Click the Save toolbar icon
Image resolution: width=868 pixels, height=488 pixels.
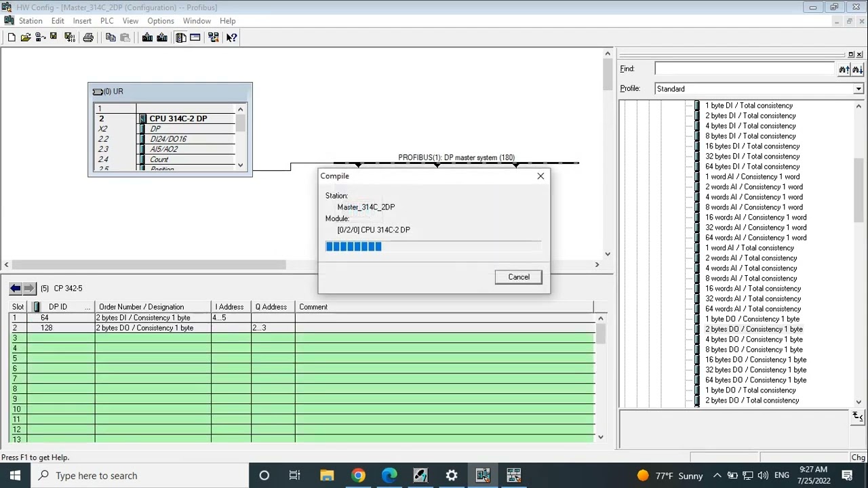point(54,37)
